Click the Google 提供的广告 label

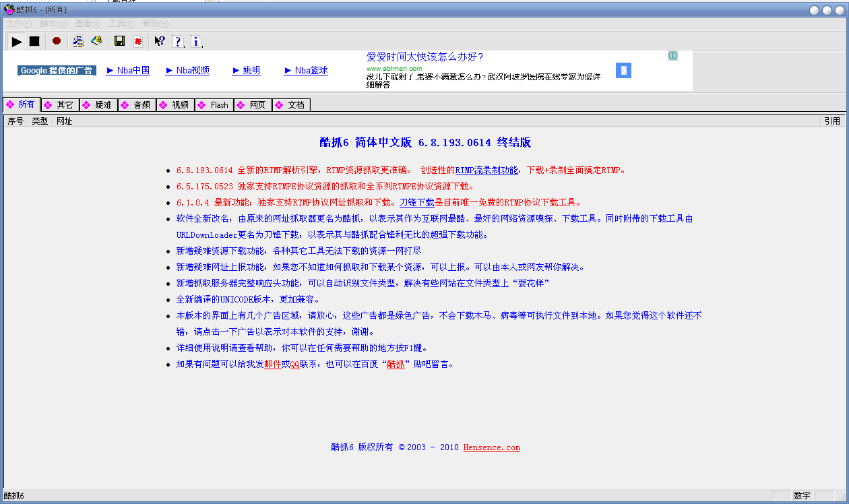click(57, 70)
